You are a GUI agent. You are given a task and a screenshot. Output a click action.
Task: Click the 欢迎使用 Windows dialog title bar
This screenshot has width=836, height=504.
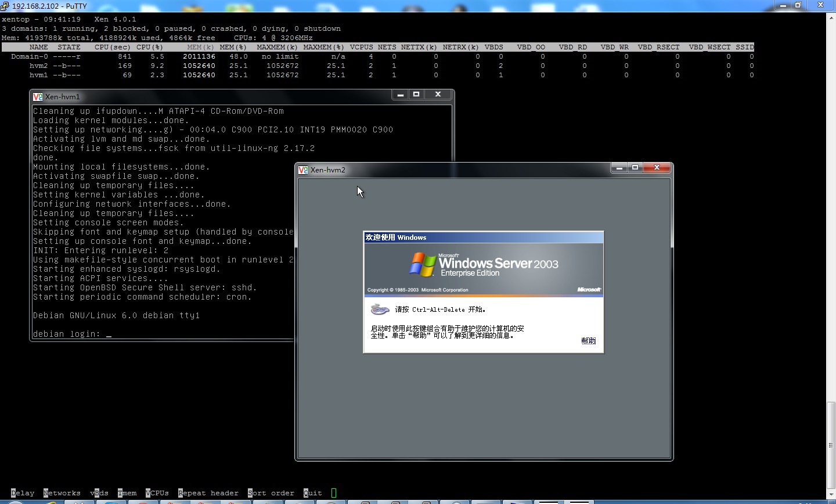point(484,237)
